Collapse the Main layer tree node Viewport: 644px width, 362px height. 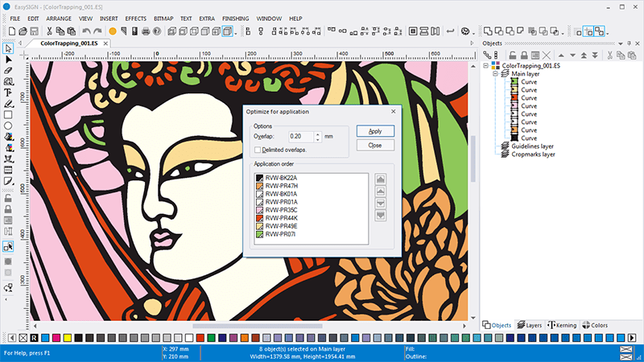[496, 74]
